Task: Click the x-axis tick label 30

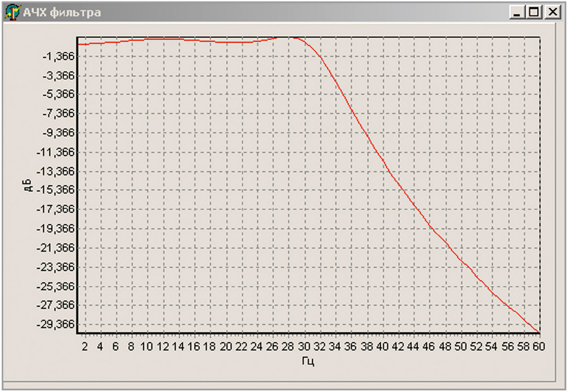Action: 304,346
